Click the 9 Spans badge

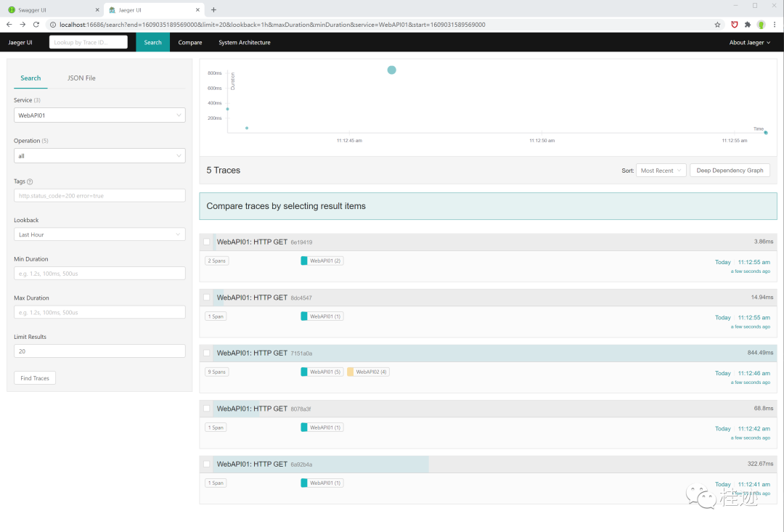pos(217,372)
